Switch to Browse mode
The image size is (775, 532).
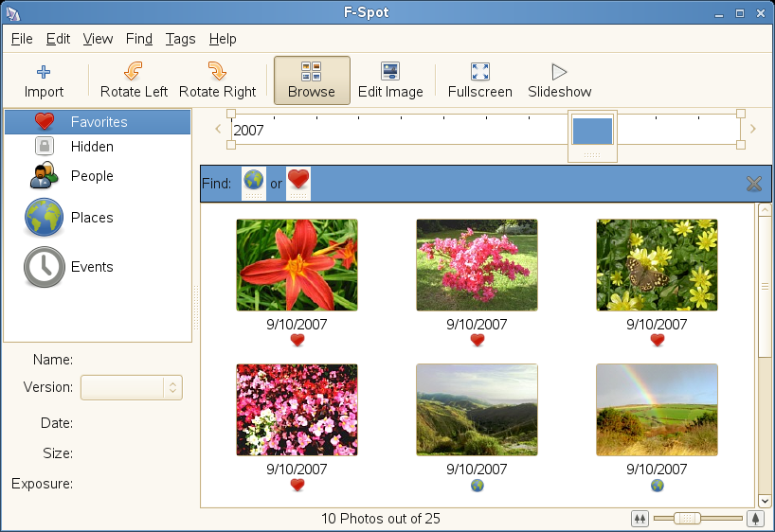(x=312, y=80)
